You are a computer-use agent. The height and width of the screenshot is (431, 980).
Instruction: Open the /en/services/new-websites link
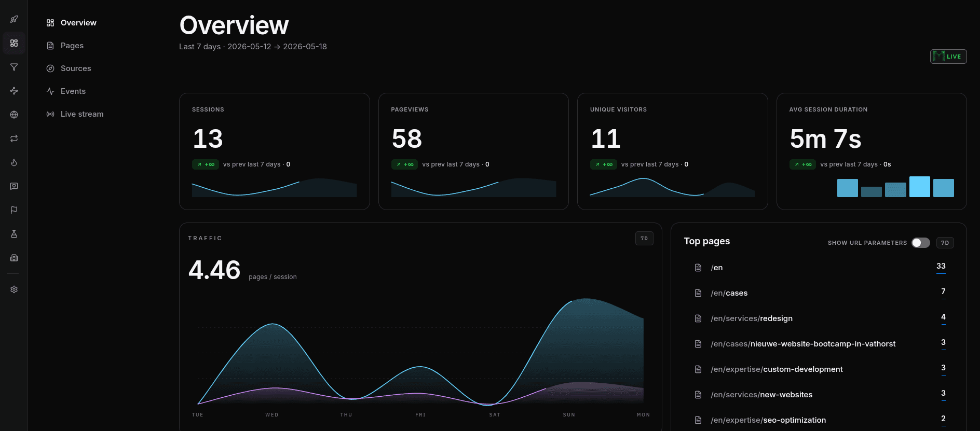(761, 395)
